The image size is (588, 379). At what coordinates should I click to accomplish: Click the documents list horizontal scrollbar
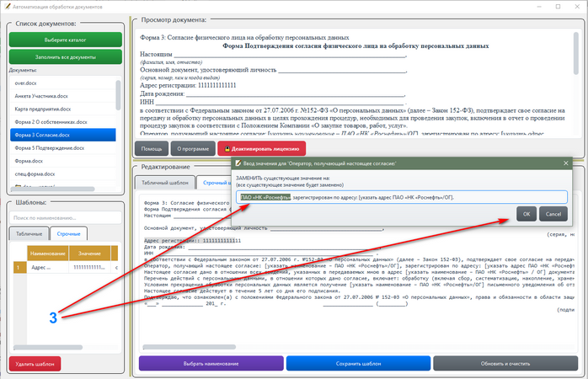53,189
